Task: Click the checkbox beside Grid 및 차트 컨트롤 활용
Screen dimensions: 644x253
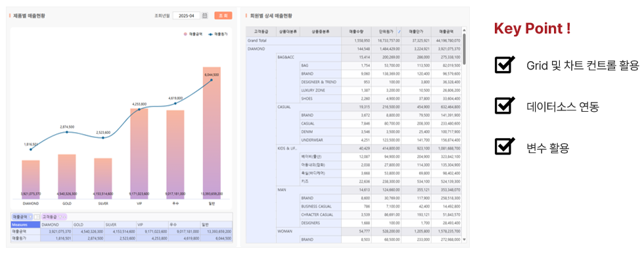Action: pyautogui.click(x=505, y=64)
